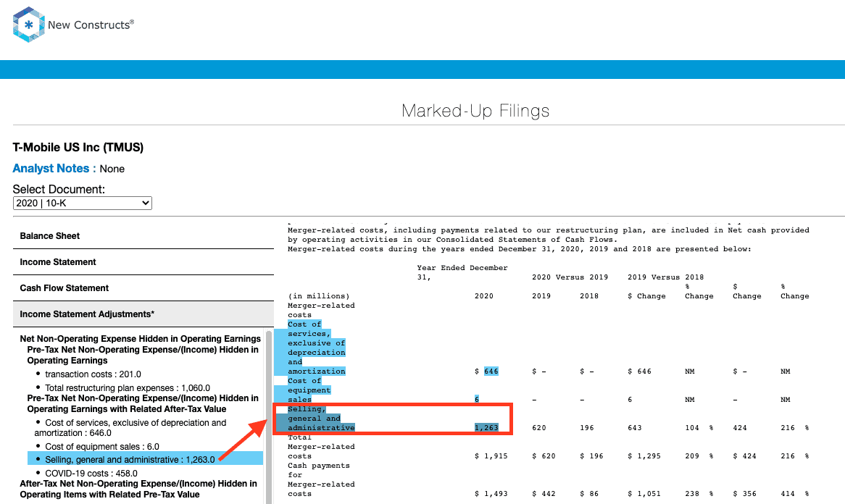Click the highlighted 646 value in the 2020 column
Image resolution: width=845 pixels, height=504 pixels.
pyautogui.click(x=491, y=371)
